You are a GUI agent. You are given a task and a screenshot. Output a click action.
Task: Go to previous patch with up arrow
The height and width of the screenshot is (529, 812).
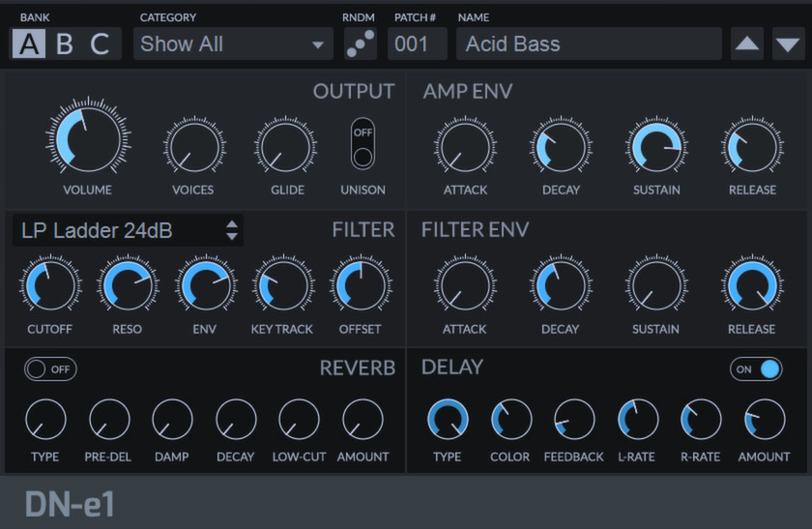point(746,44)
